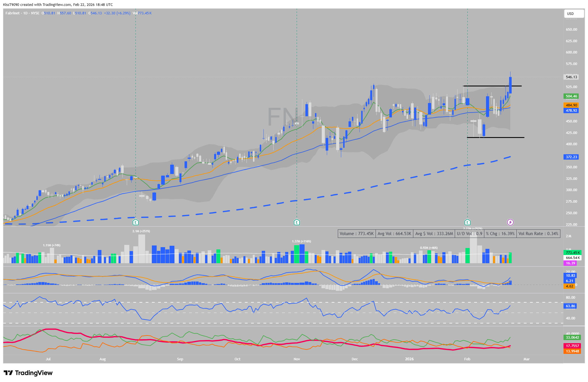Image resolution: width=588 pixels, height=382 pixels.
Task: Click the 2026 label on time axis
Action: point(409,359)
